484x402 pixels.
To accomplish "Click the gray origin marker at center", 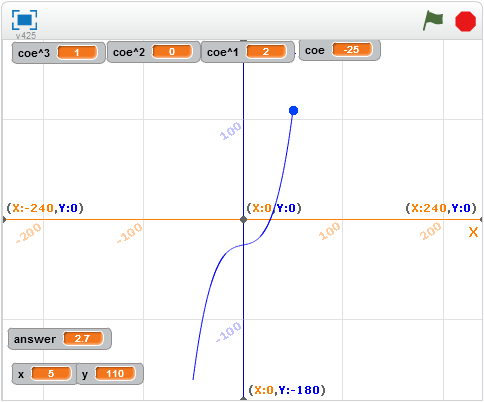I will (243, 219).
